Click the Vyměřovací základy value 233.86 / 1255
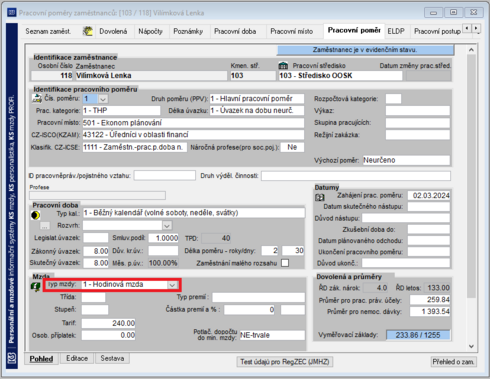 tap(418, 335)
